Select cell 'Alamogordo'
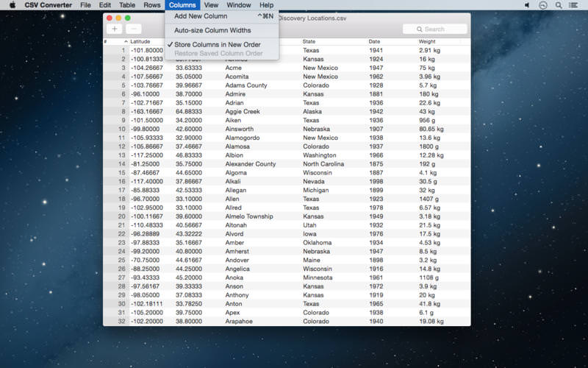 tap(243, 138)
